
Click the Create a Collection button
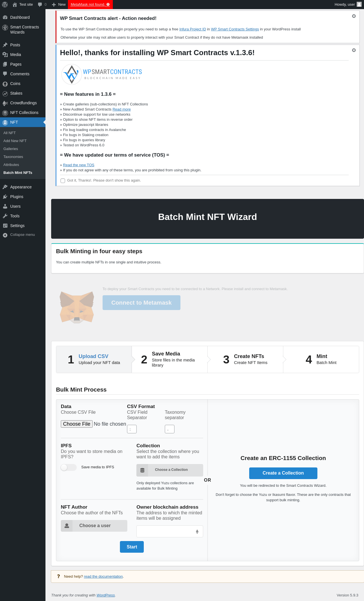coord(283,473)
